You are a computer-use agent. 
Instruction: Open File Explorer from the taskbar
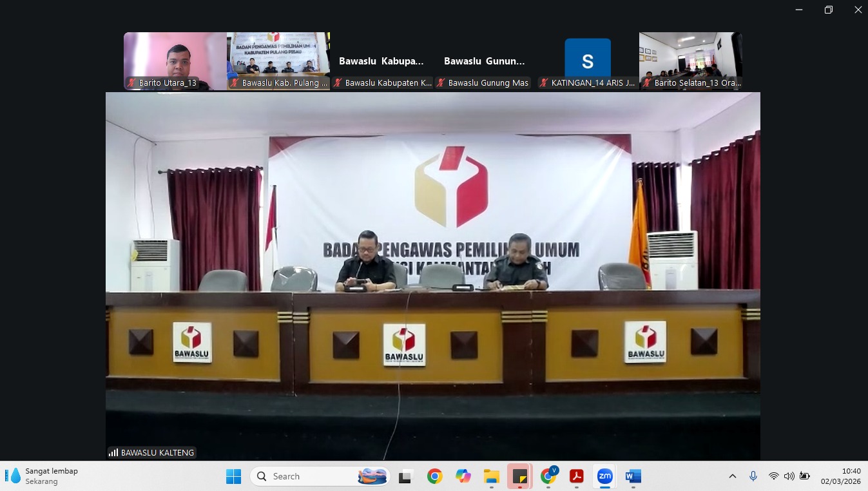(x=491, y=477)
